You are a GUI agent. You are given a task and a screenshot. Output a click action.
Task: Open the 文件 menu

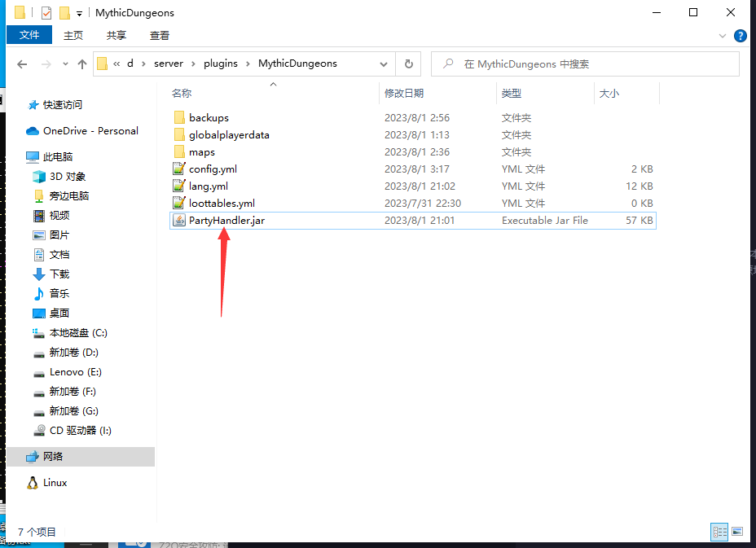29,35
